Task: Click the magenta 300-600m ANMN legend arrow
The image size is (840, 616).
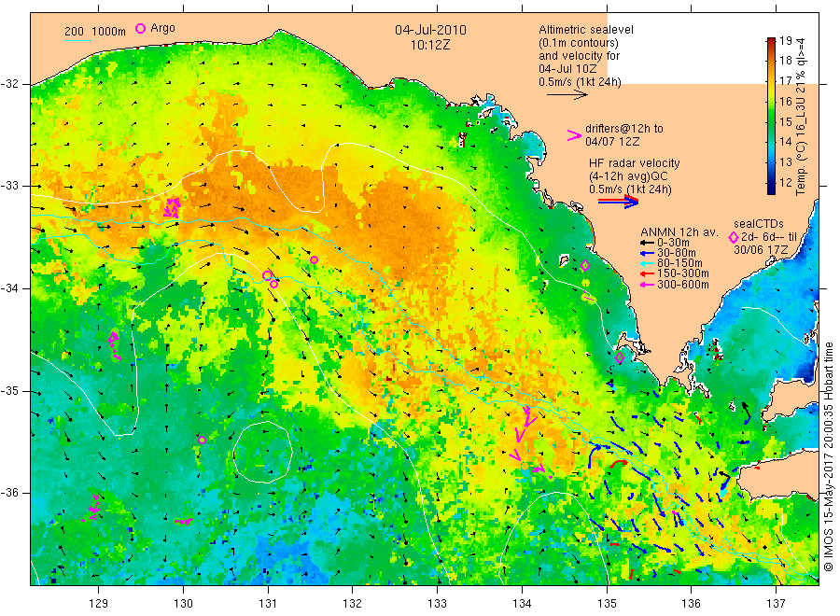Action: [x=647, y=285]
